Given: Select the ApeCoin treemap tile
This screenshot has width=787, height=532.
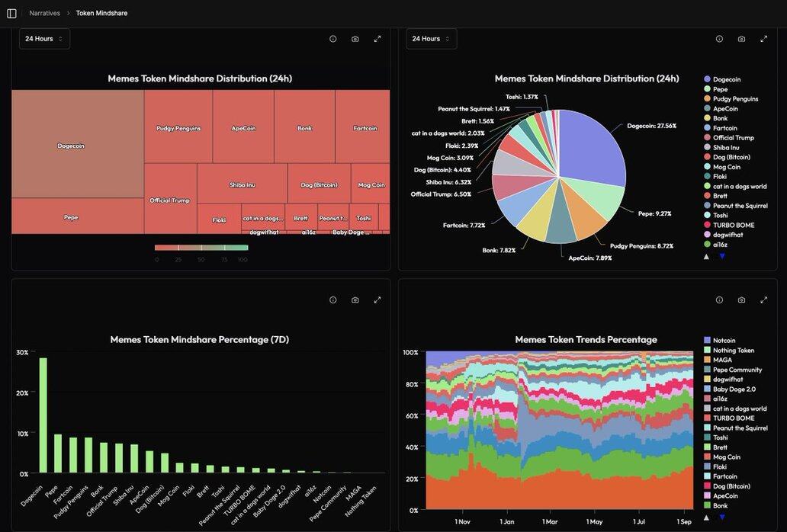Looking at the screenshot, I should [243, 127].
